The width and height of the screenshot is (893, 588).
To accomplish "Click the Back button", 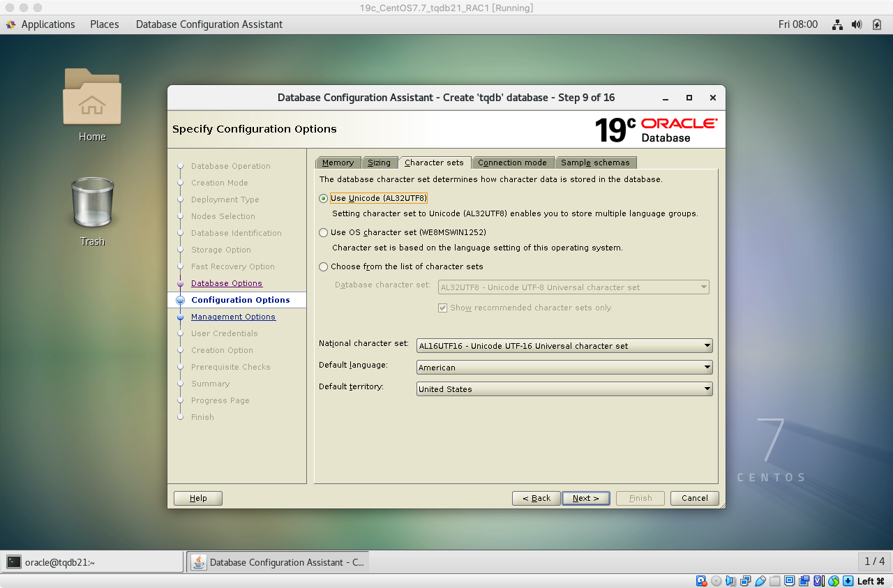I will 536,498.
